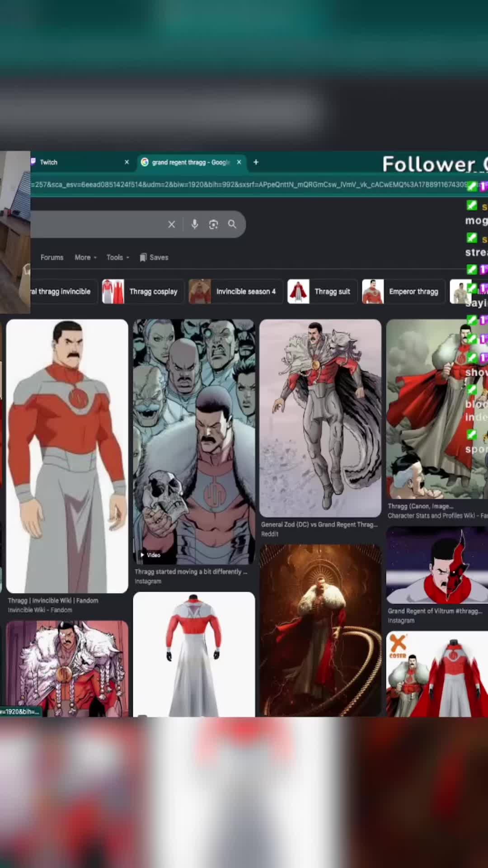Click the magnifier search icon

tap(232, 224)
